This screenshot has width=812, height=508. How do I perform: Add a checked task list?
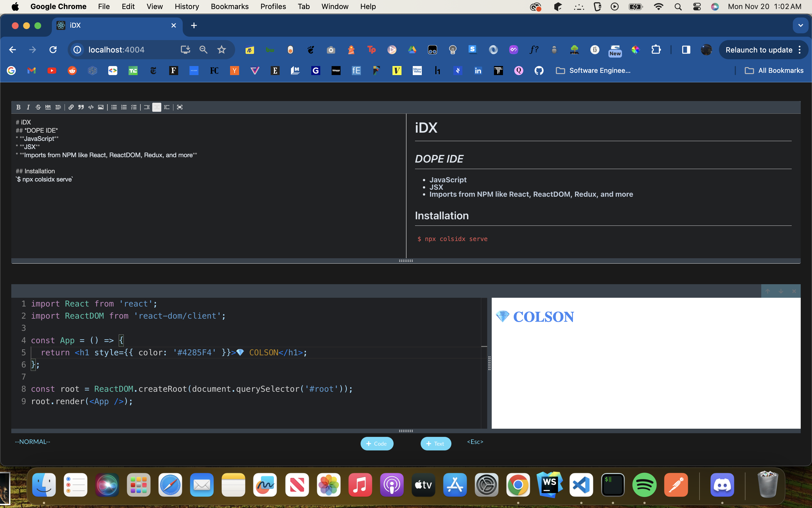coord(134,107)
